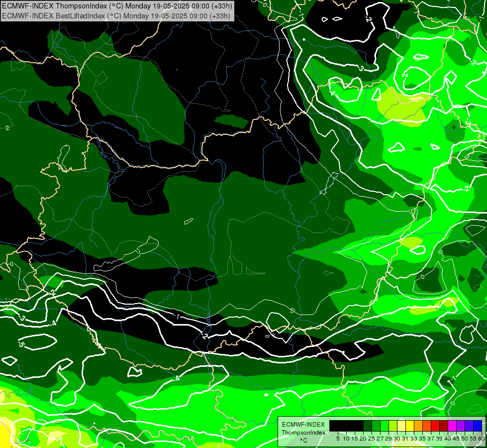Viewport: 487px width, 448px height.
Task: Pick the dark green 20–25 legend swatch
Action: 368,426
